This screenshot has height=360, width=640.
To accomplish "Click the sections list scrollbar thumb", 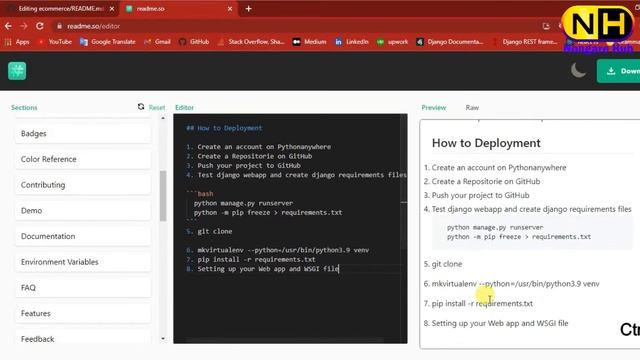I will (163, 196).
